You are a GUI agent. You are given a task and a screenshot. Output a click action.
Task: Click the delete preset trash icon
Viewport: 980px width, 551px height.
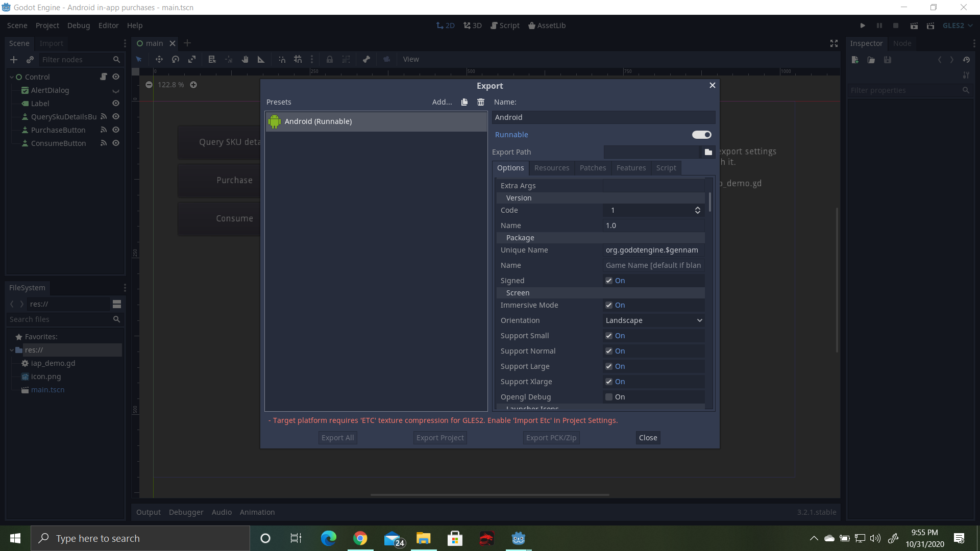[x=481, y=102]
